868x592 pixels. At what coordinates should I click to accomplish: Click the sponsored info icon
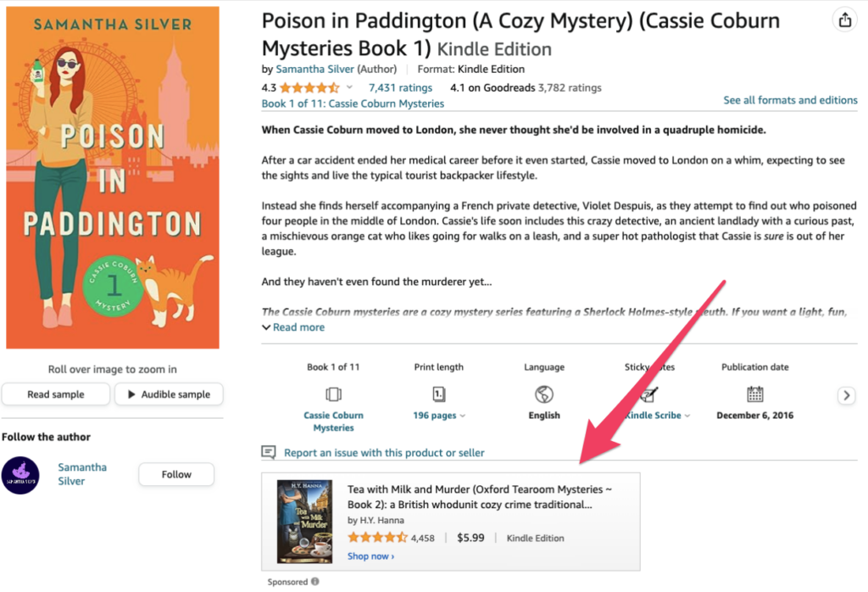pyautogui.click(x=314, y=582)
